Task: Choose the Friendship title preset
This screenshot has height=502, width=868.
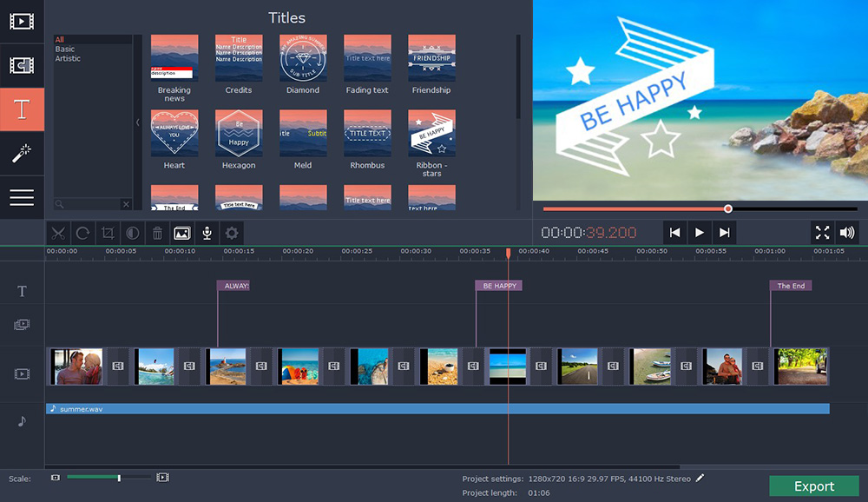Action: point(431,58)
